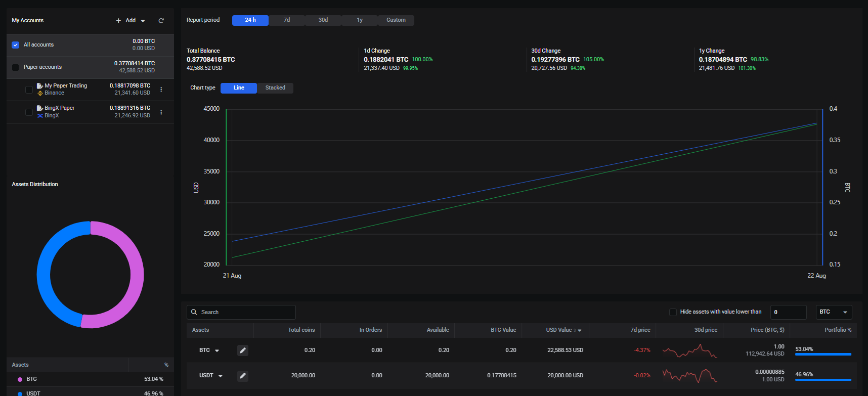The width and height of the screenshot is (868, 396).
Task: Open the Add dropdown arrow
Action: click(x=143, y=21)
